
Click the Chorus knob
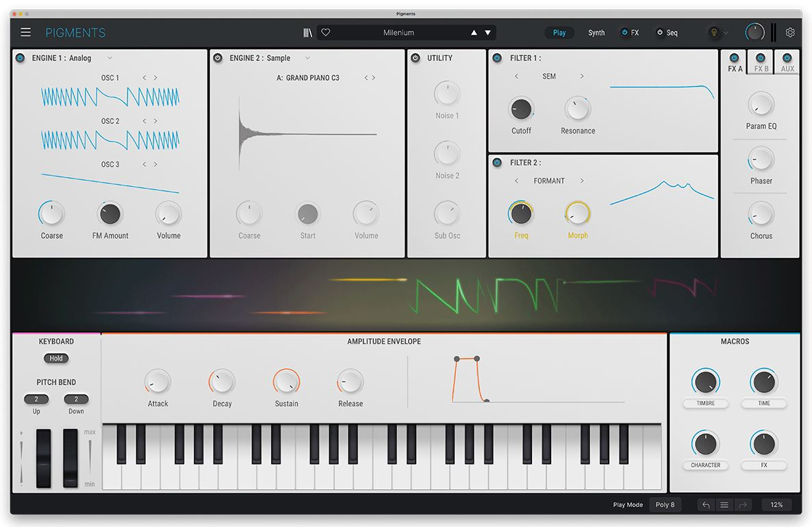click(x=761, y=214)
